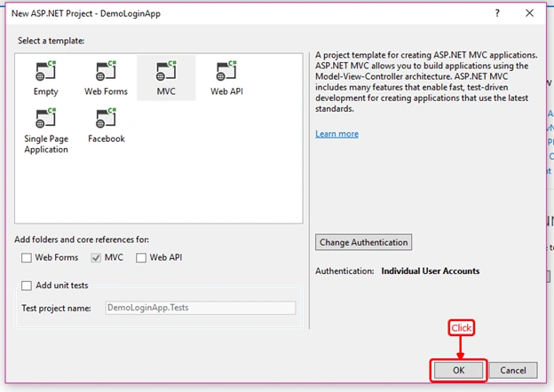Click the Individual User Accounts text
Image resolution: width=554 pixels, height=392 pixels.
tap(431, 271)
